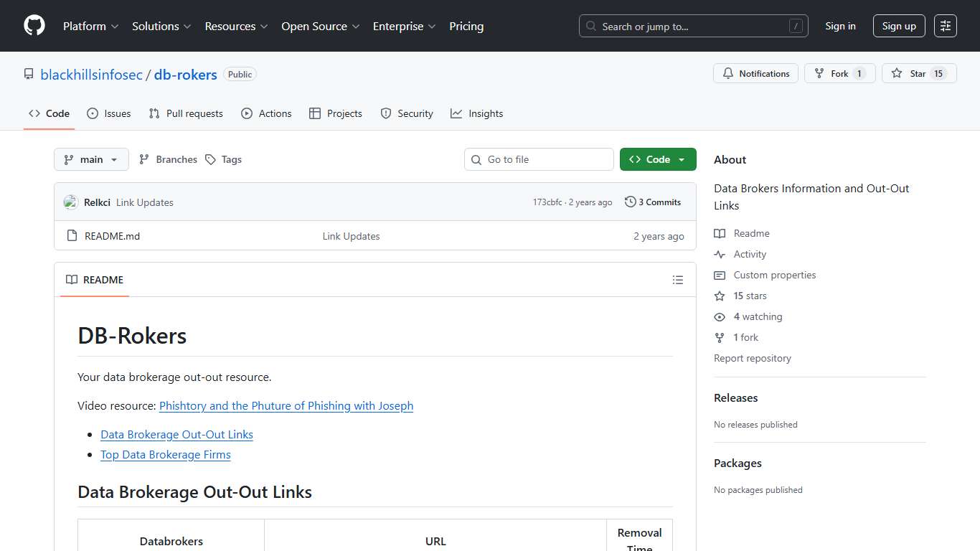The height and width of the screenshot is (551, 980).
Task: Open the Platform menu chevron
Action: coord(115,26)
